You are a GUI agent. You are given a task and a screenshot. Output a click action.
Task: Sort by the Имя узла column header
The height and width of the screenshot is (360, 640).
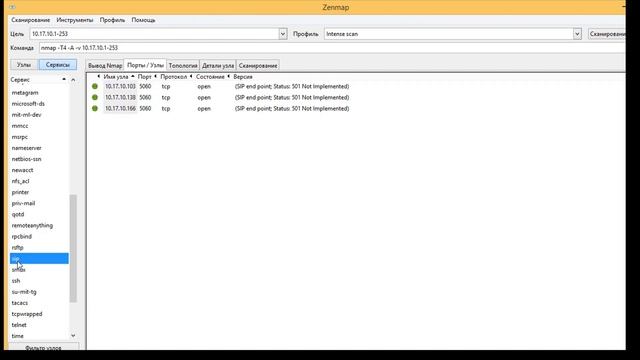[116, 77]
